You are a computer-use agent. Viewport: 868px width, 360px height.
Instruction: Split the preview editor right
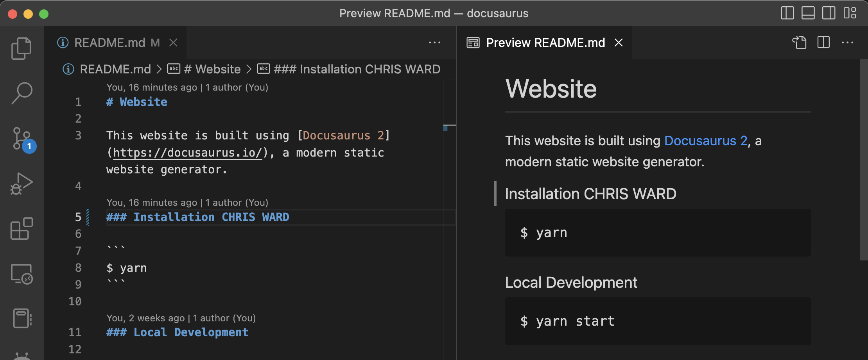point(824,43)
